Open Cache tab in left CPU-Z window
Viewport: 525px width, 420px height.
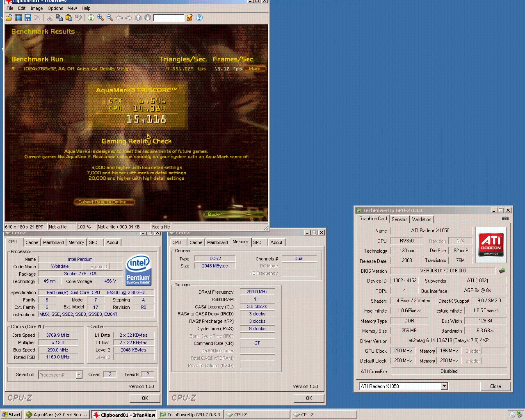click(32, 242)
